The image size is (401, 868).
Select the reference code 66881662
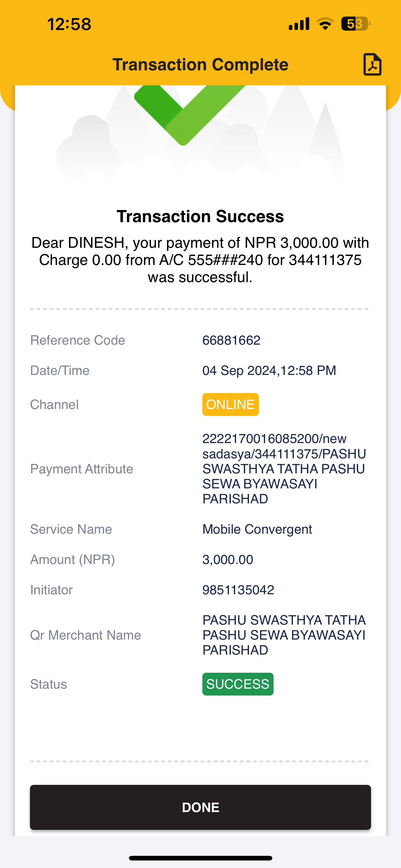231,340
